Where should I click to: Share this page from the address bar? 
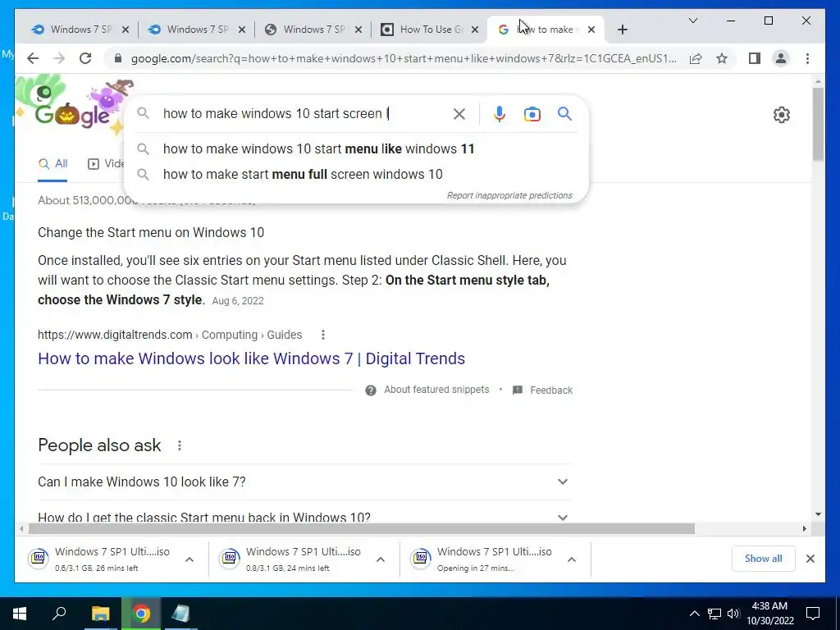coord(696,58)
